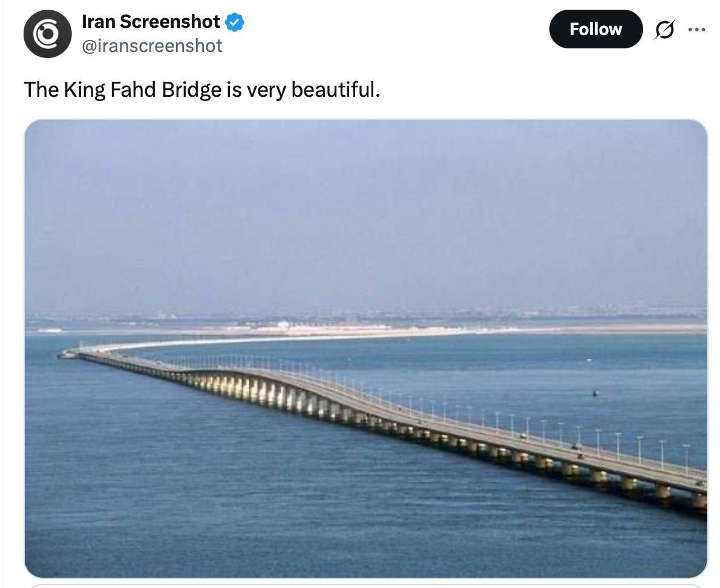View the account's circular profile picture
The width and height of the screenshot is (720, 588).
[47, 34]
